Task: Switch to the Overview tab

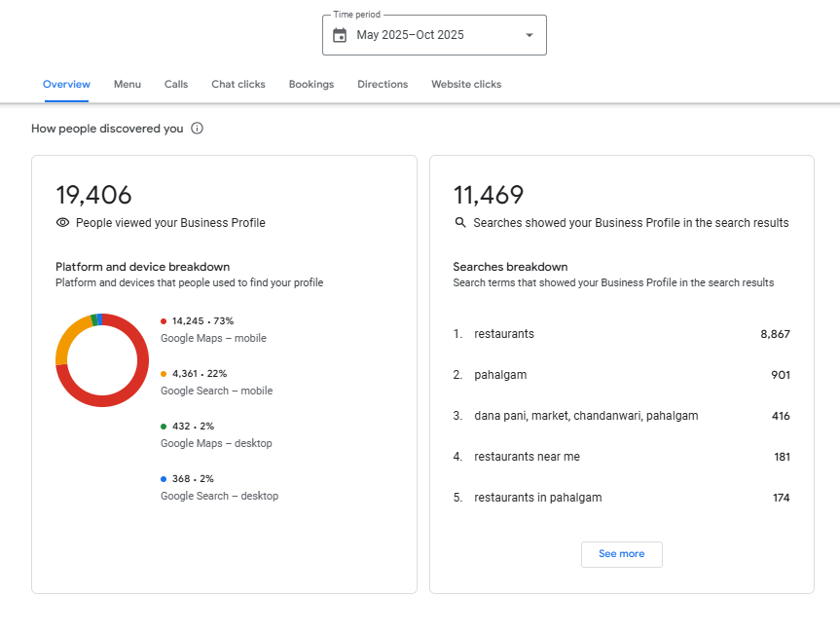Action: click(66, 85)
